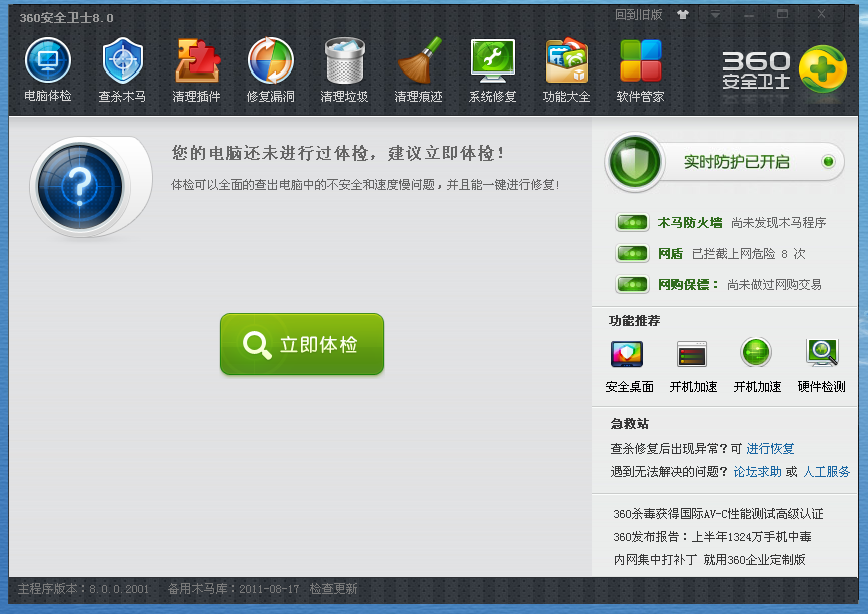868x614 pixels.
Task: Click the 主程序版本：8.0.0.2001 status text
Action: [84, 589]
